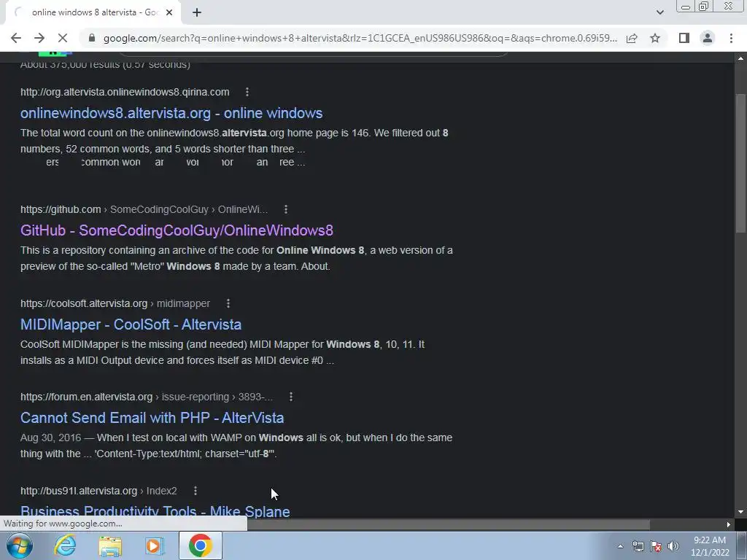Viewport: 747px width, 560px height.
Task: Click the horizontal scrollbar thumb
Action: (448, 524)
